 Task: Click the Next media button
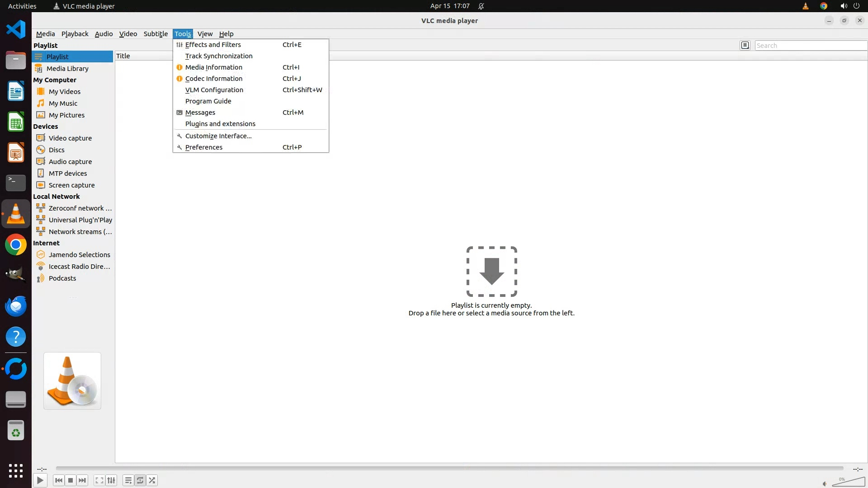click(82, 480)
